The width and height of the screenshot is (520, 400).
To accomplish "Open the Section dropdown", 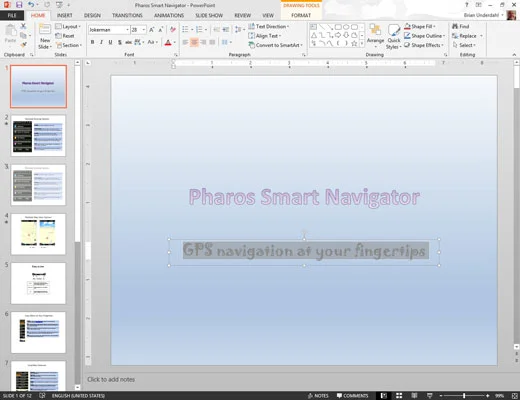I will [x=68, y=45].
